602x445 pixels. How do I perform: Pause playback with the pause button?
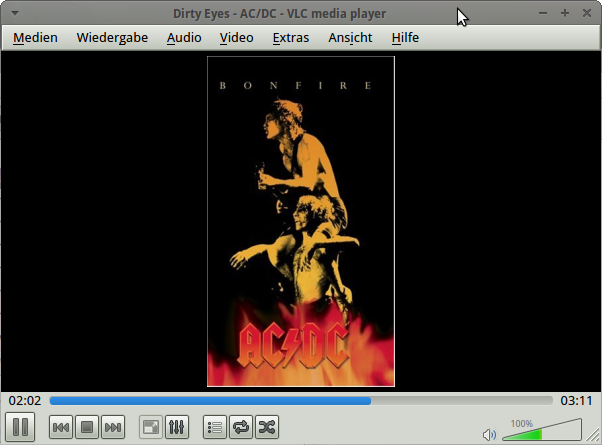[x=20, y=427]
